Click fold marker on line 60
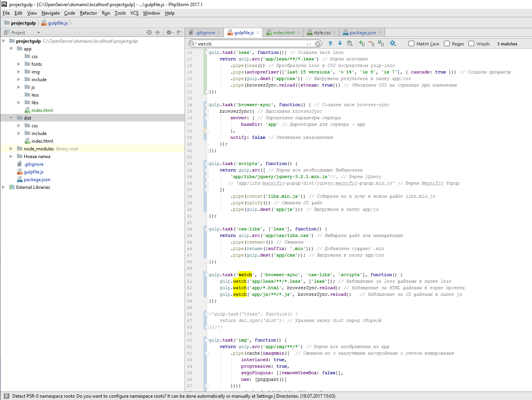Image resolution: width=532 pixels, height=400 pixels. click(x=207, y=340)
